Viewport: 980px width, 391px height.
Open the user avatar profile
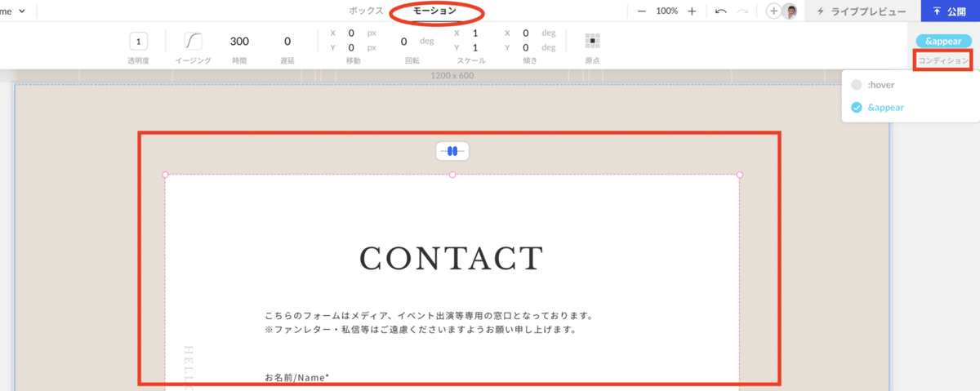[x=790, y=11]
